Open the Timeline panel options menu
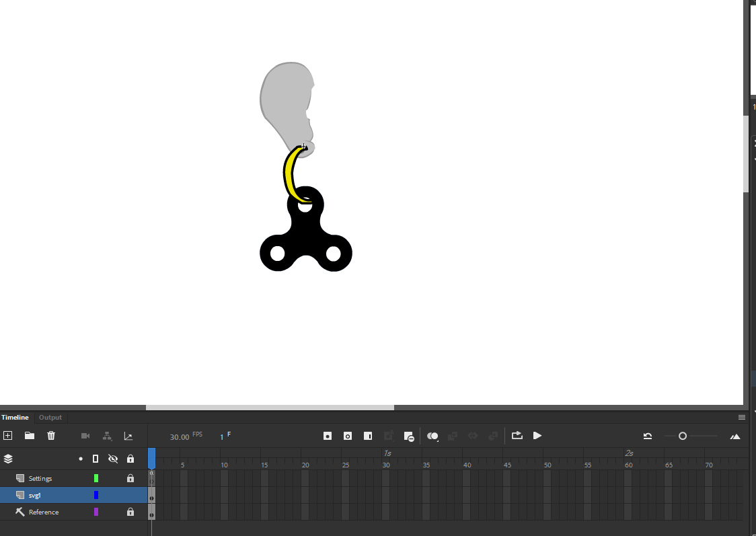Image resolution: width=756 pixels, height=536 pixels. coord(742,418)
